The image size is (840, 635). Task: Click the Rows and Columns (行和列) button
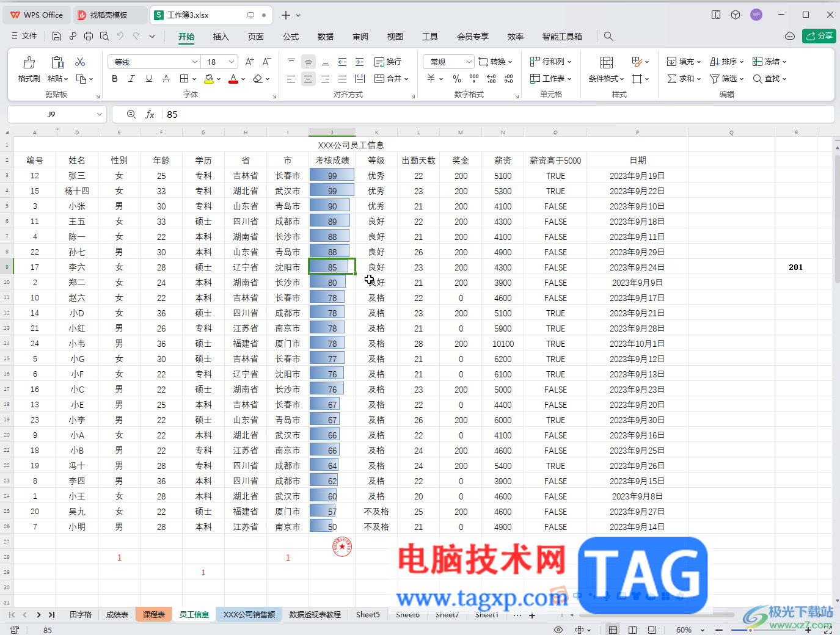point(550,62)
